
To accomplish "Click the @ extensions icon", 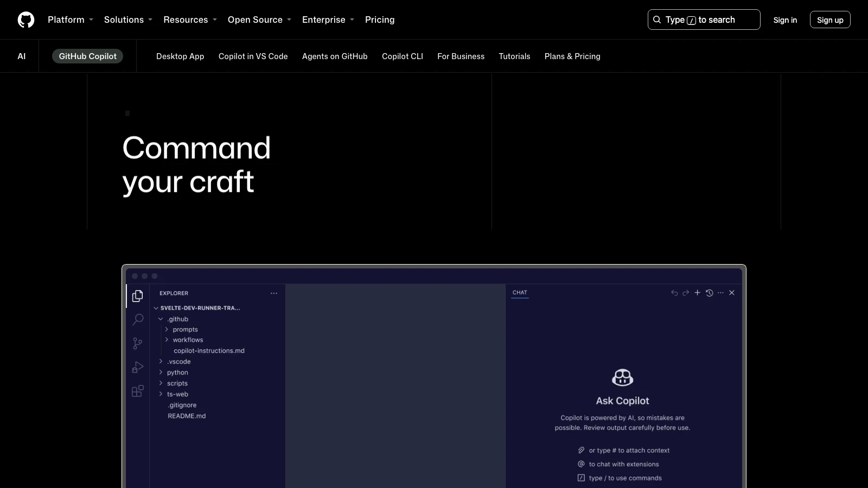I will (581, 464).
